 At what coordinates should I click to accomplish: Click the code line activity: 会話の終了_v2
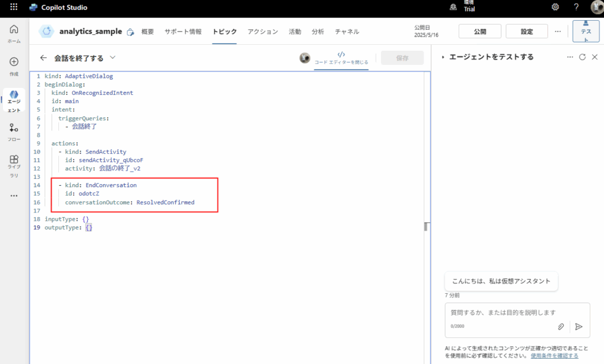tap(103, 168)
